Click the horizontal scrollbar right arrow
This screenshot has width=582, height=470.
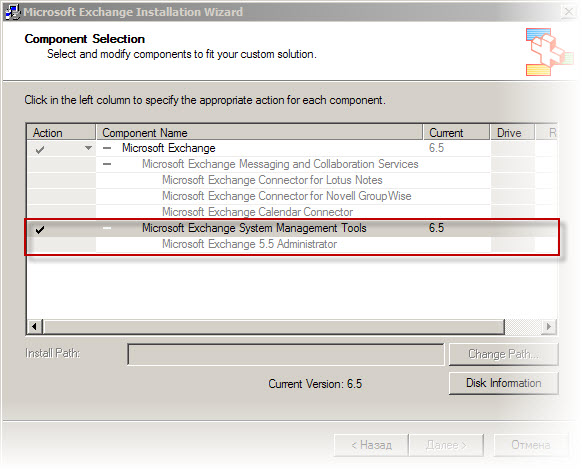point(549,327)
